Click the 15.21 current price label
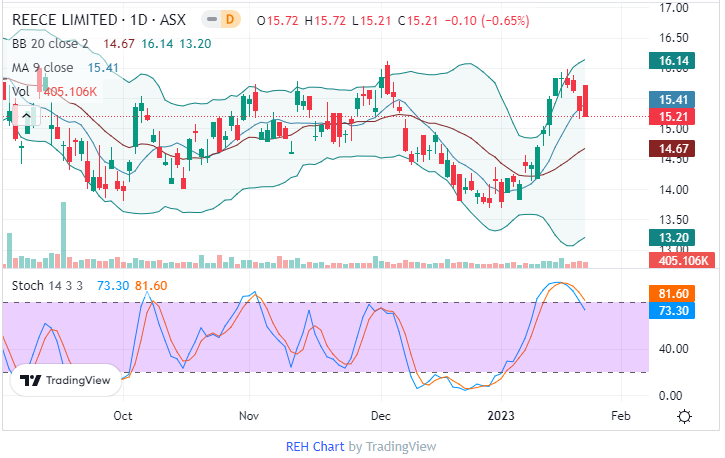The image size is (725, 458). point(671,117)
